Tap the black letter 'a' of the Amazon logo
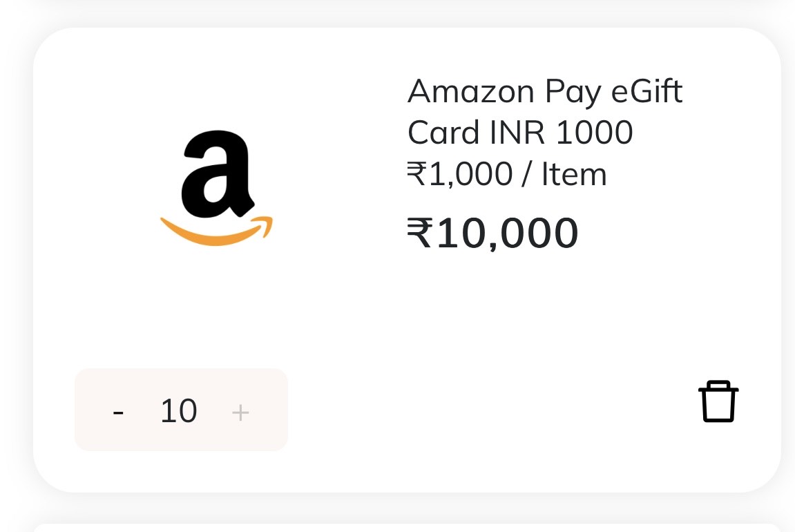 click(217, 173)
